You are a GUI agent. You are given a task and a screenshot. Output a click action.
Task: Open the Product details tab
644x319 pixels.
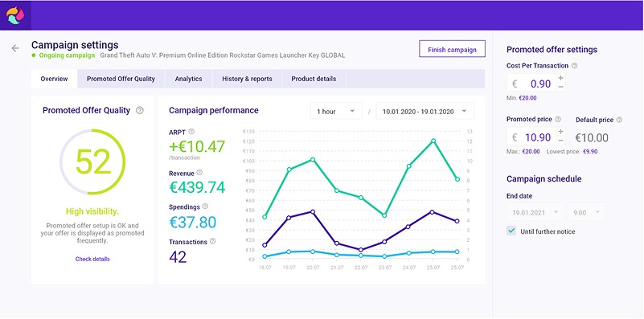314,79
